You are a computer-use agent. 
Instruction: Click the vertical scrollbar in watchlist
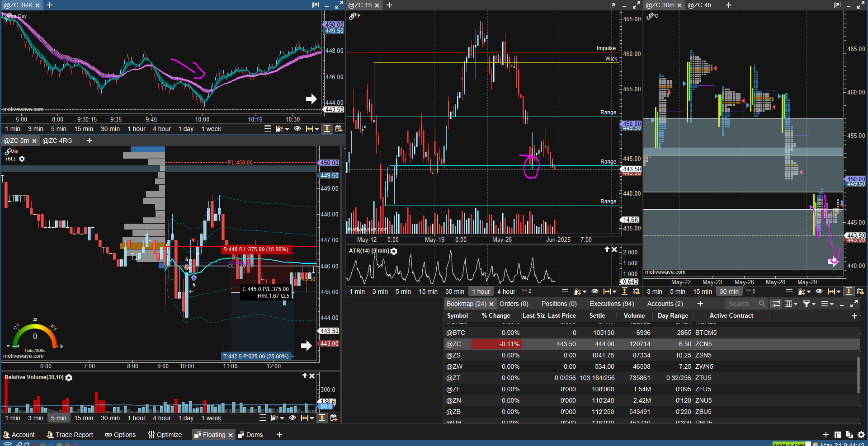coord(859,375)
